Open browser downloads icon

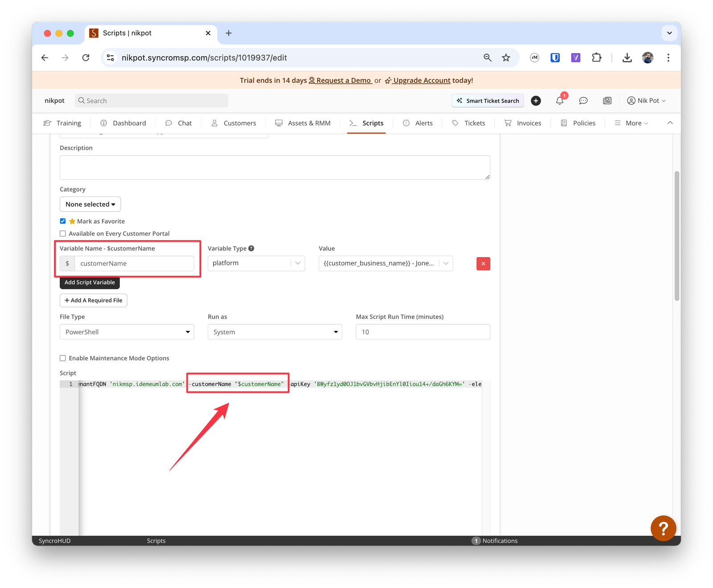click(627, 57)
